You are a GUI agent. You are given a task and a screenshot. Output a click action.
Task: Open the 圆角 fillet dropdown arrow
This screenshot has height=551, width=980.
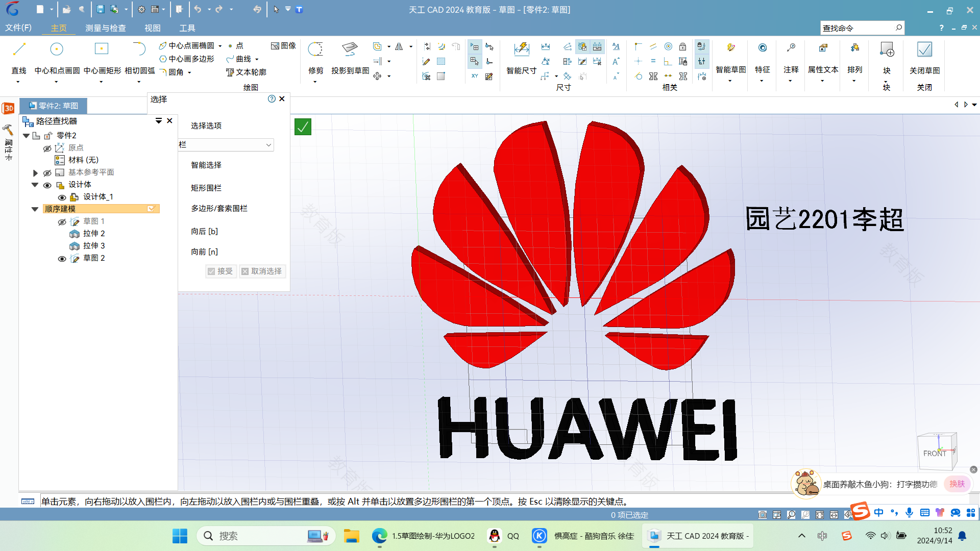point(189,73)
